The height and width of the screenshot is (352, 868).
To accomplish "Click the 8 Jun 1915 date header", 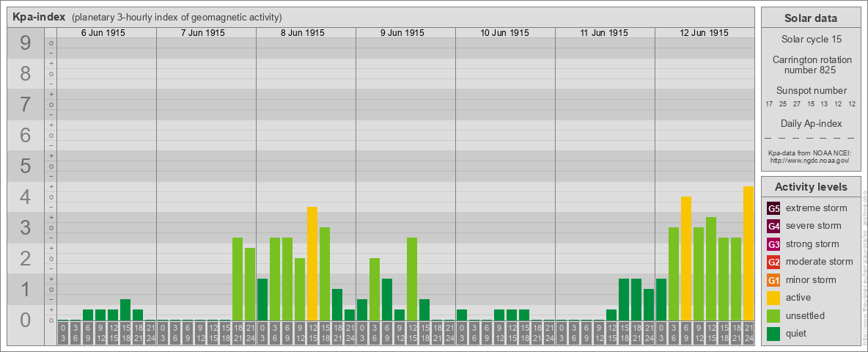I will pos(302,33).
